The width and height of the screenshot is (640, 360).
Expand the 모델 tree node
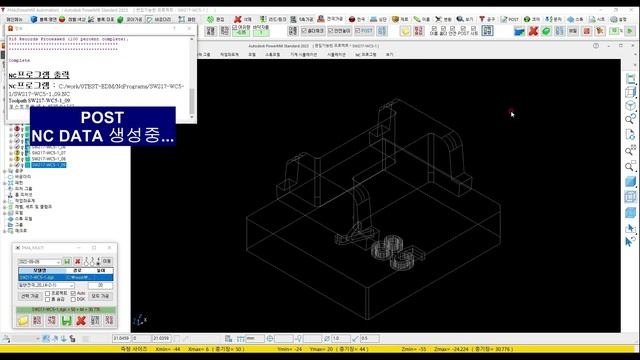pyautogui.click(x=5, y=213)
